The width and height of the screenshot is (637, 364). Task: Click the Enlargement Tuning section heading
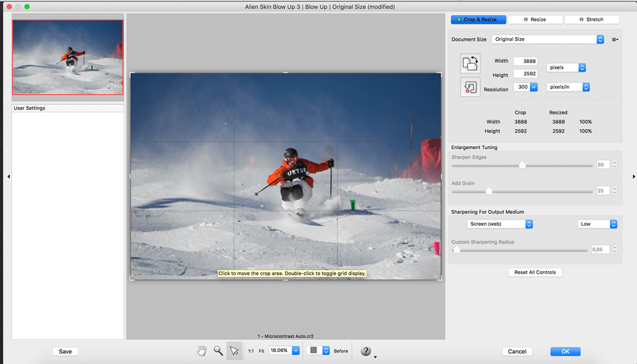[x=474, y=147]
